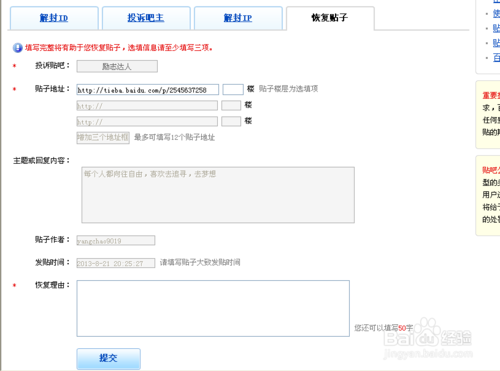
Task: Click the hint 请填写贴子大致发贴时间
Action: pyautogui.click(x=200, y=263)
